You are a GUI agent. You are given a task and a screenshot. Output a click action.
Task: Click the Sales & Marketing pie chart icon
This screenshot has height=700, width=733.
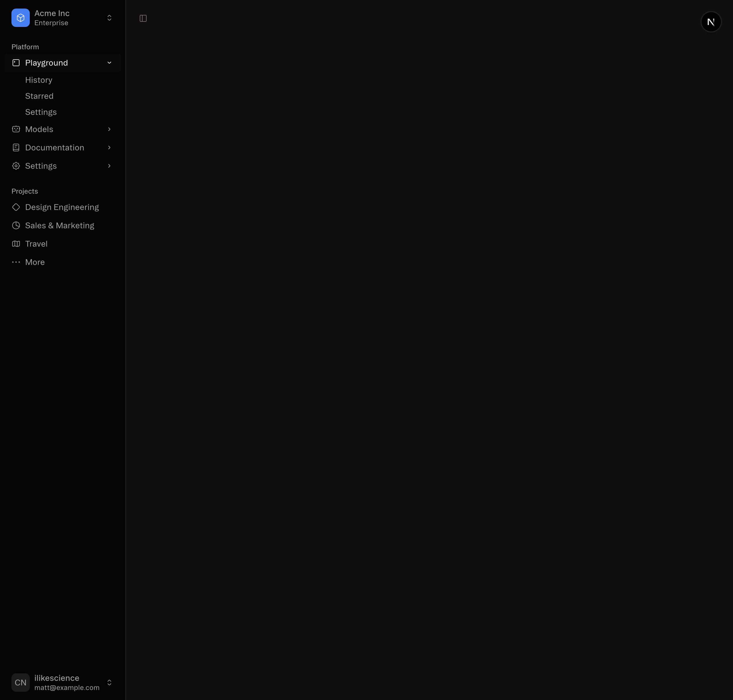coord(16,225)
